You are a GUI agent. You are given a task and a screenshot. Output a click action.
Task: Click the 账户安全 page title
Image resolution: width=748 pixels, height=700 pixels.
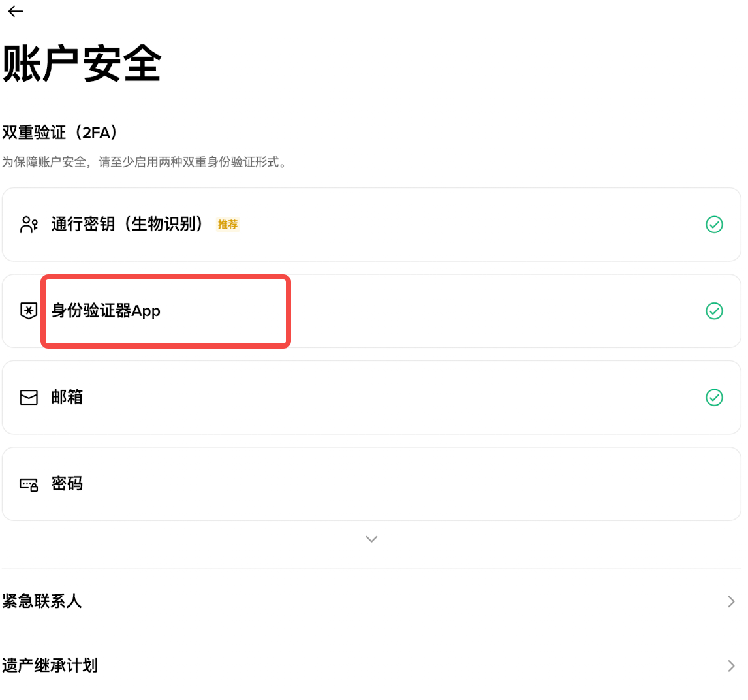click(82, 64)
